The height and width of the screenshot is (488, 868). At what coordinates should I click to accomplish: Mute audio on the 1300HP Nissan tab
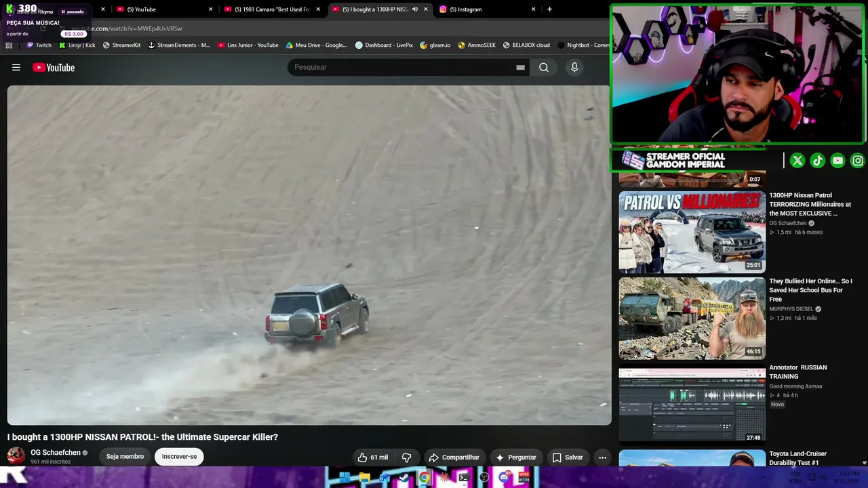[414, 9]
